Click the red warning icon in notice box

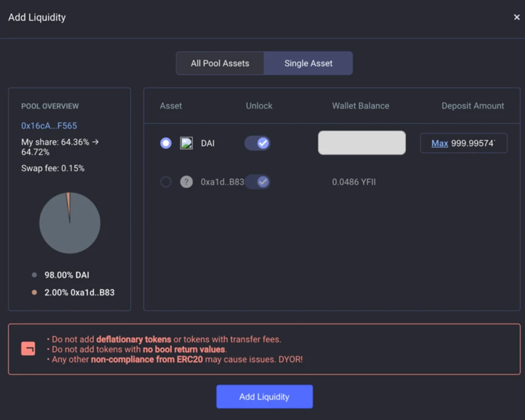coord(28,349)
